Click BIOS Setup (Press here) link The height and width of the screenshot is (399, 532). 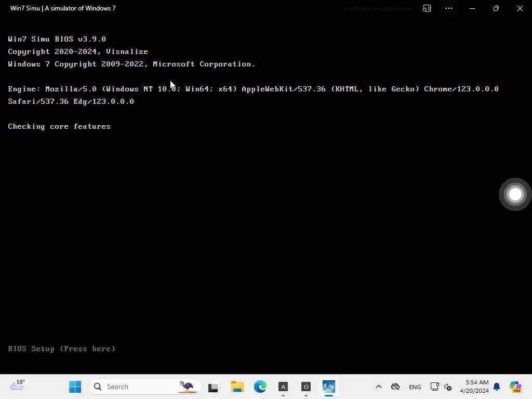(61, 349)
